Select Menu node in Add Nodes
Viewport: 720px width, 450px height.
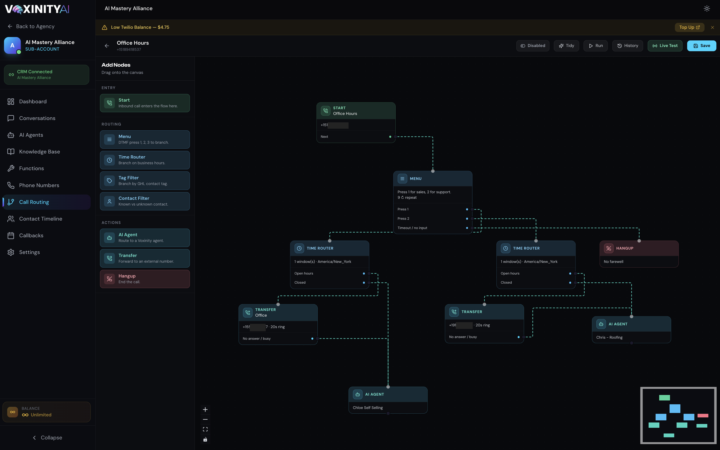pos(145,139)
